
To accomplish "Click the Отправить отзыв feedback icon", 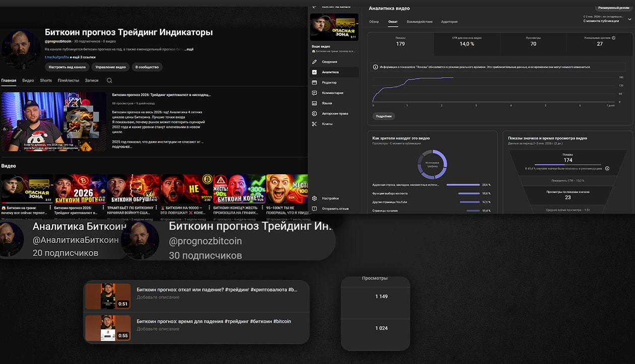I will pyautogui.click(x=314, y=208).
